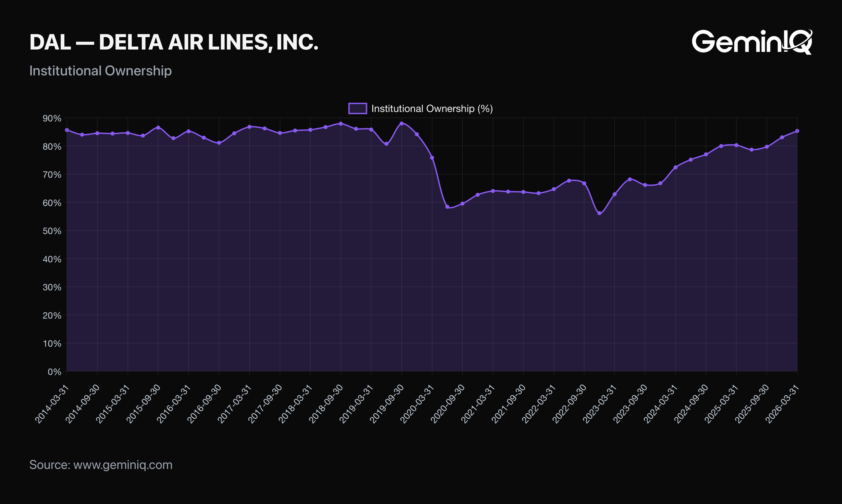Image resolution: width=842 pixels, height=504 pixels.
Task: Click the 80% y-axis label
Action: tap(52, 146)
